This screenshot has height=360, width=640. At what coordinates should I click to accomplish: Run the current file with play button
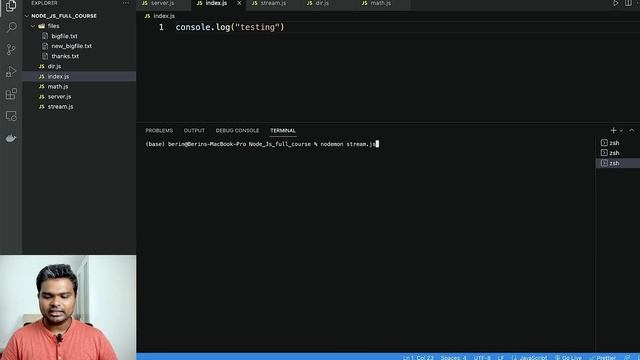[x=615, y=3]
